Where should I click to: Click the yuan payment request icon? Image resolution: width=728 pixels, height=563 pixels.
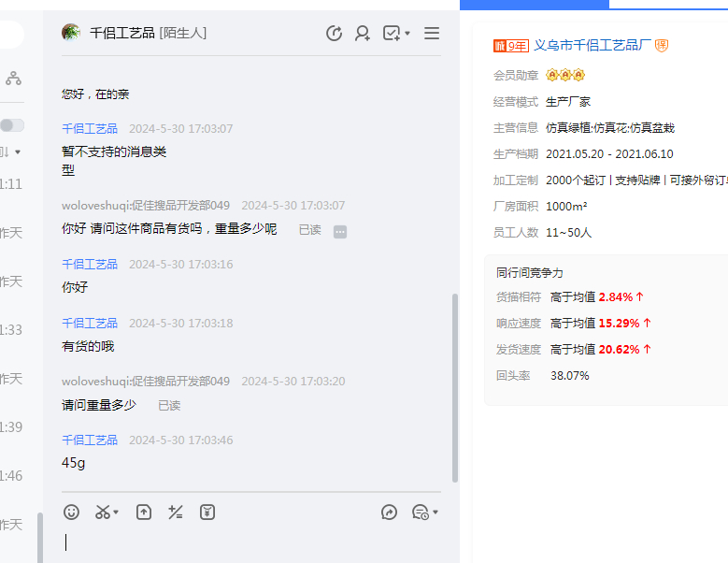coord(207,512)
